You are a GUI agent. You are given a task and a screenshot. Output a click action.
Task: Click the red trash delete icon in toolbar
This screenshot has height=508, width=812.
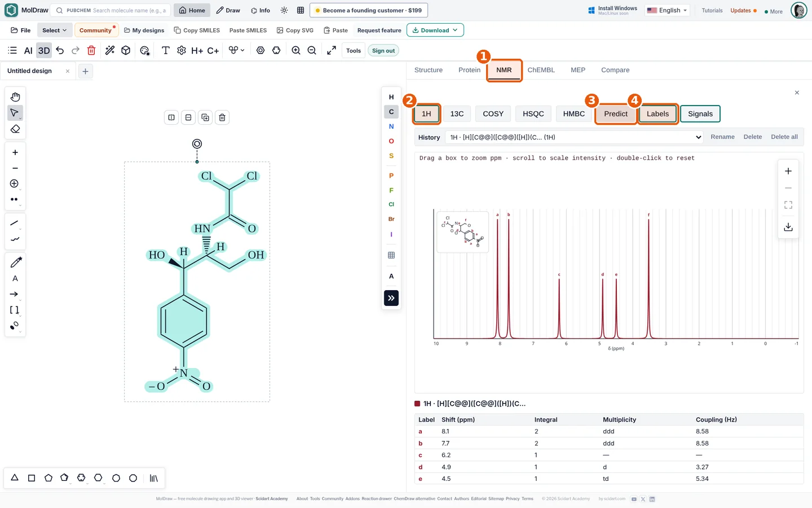91,50
